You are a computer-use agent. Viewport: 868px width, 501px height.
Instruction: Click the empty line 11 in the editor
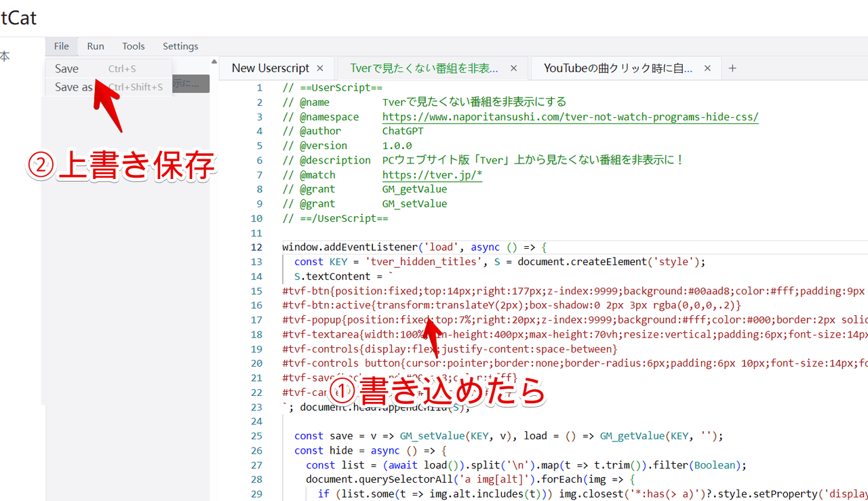[x=575, y=233]
